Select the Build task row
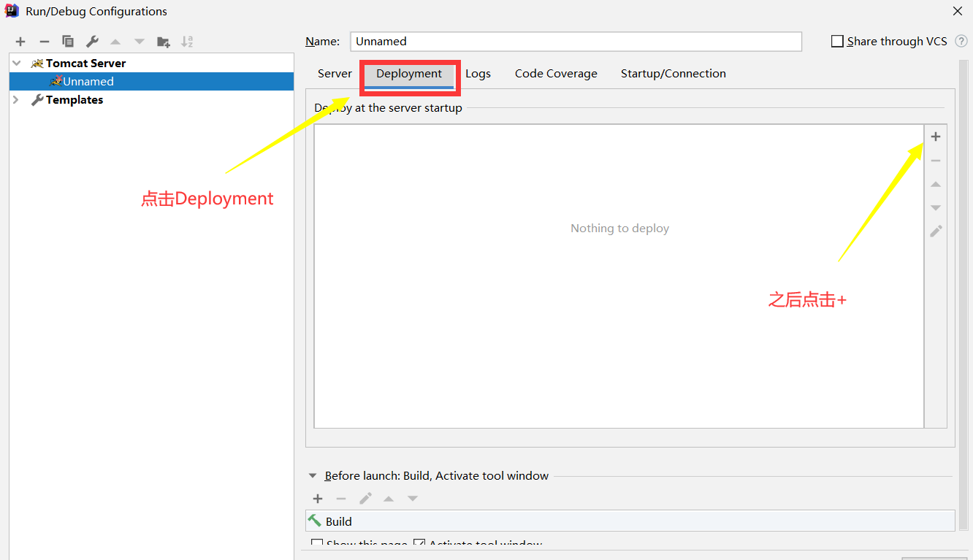This screenshot has height=560, width=973. (630, 521)
